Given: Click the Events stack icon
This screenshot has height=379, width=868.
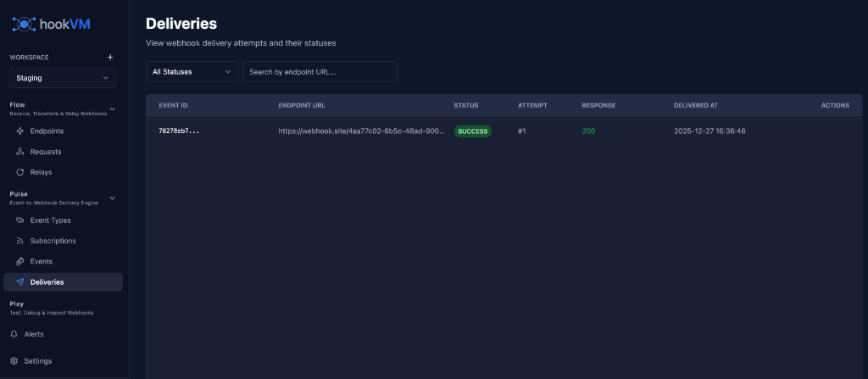Looking at the screenshot, I should pyautogui.click(x=20, y=261).
